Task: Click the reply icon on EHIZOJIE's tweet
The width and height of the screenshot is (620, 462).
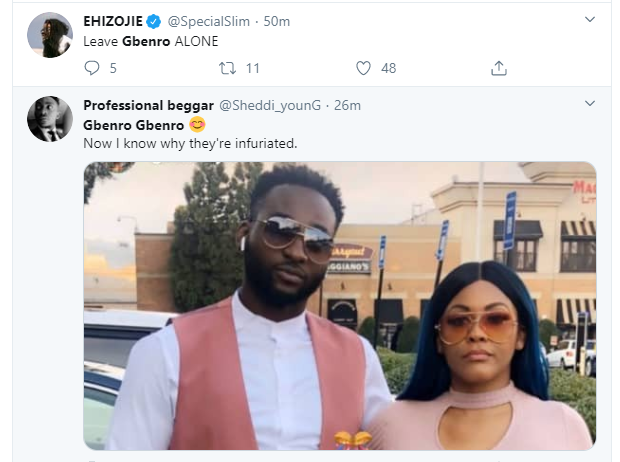Action: pyautogui.click(x=92, y=68)
